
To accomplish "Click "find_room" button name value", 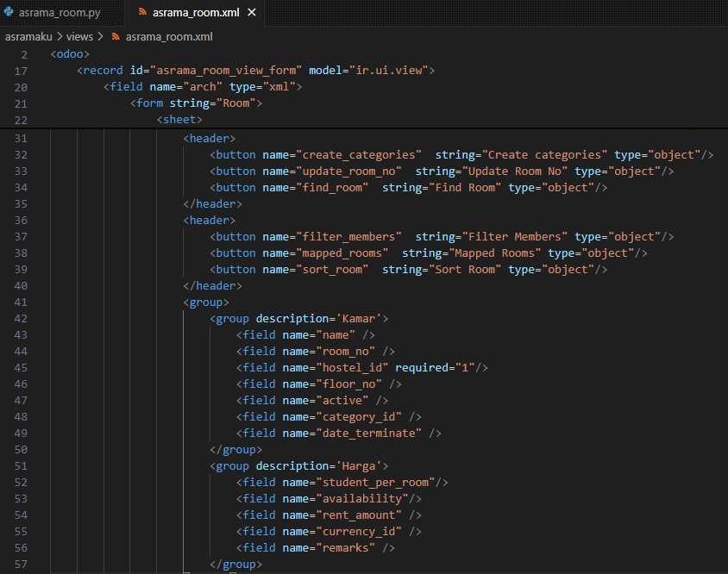I will tap(332, 188).
